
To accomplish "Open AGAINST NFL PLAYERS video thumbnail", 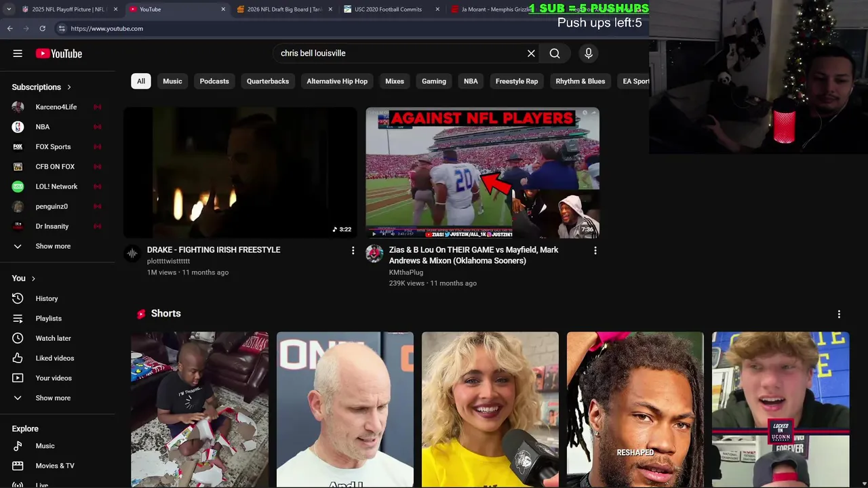I will (x=483, y=173).
